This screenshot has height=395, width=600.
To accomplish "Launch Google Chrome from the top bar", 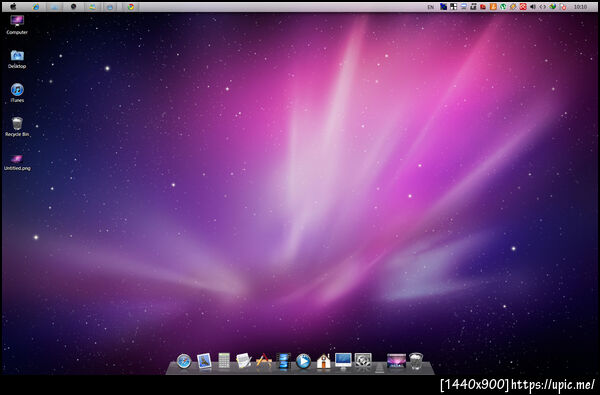I will (x=131, y=7).
